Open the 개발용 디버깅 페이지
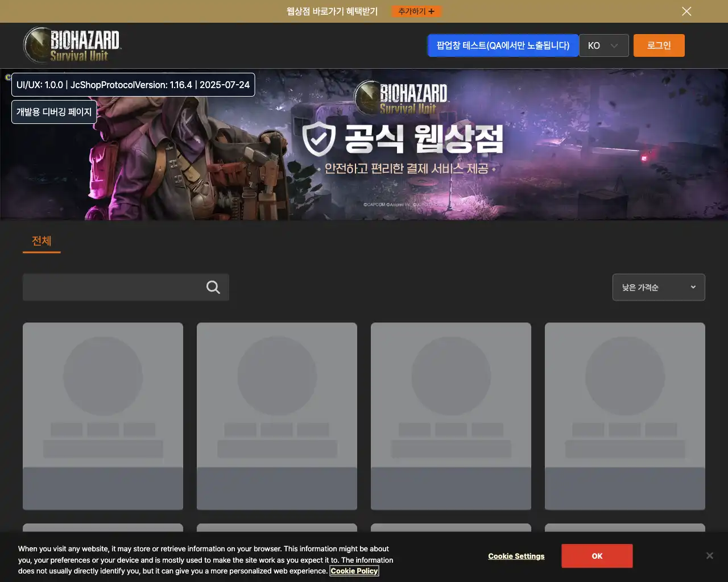Image resolution: width=728 pixels, height=582 pixels. (54, 111)
